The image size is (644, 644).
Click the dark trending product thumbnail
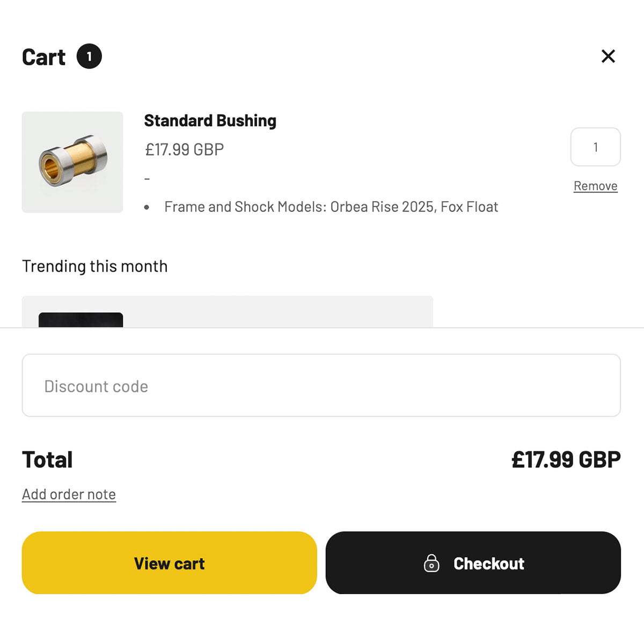tap(80, 320)
